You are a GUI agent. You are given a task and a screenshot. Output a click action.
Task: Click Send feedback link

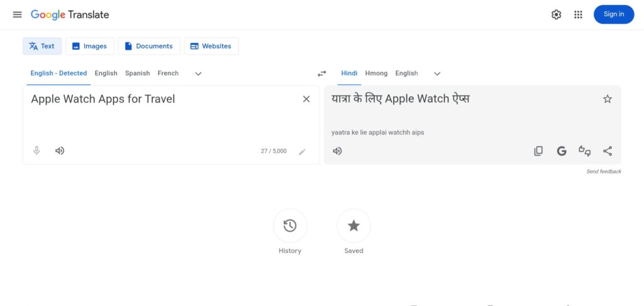click(x=604, y=172)
